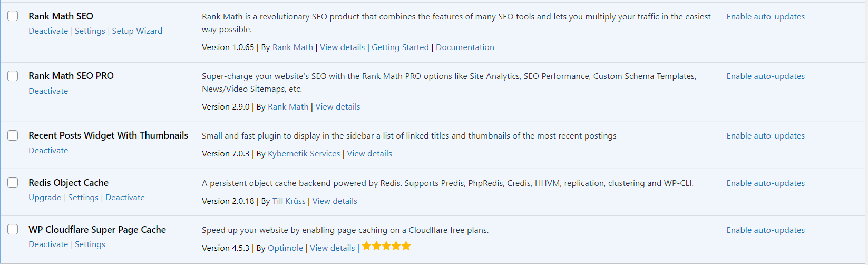
Task: Enable auto-updates for WP Cloudflare Super Page Cache
Action: (x=765, y=230)
